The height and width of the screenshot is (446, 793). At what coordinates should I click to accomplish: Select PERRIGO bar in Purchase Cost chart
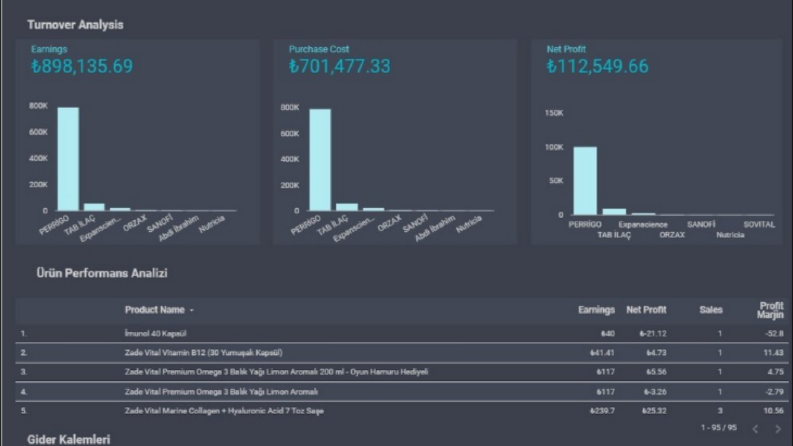(320, 160)
